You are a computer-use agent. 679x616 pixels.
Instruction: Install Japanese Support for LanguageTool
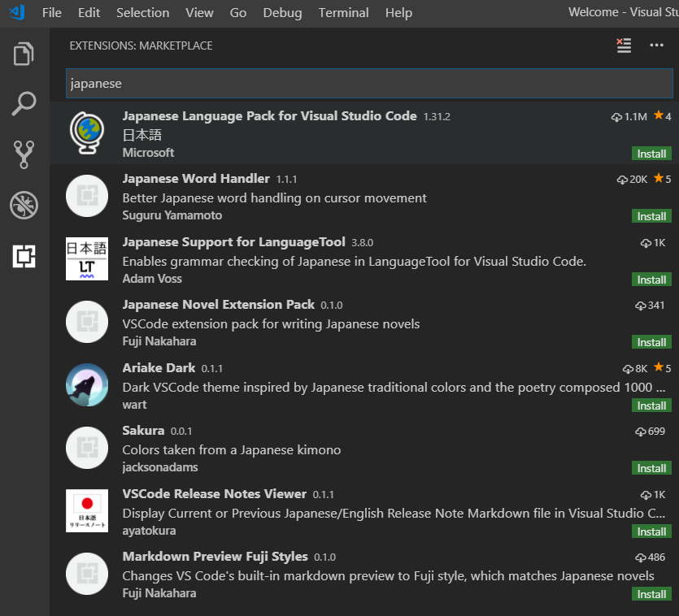coord(651,280)
